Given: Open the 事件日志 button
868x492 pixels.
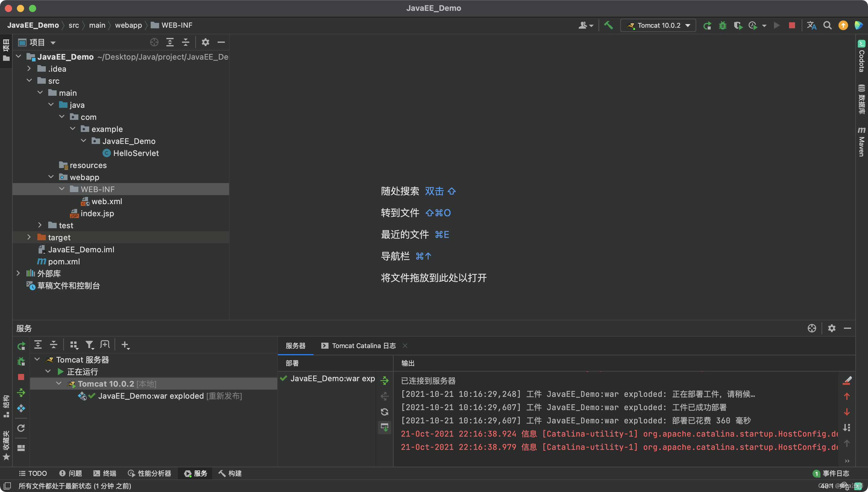Looking at the screenshot, I should pos(831,473).
